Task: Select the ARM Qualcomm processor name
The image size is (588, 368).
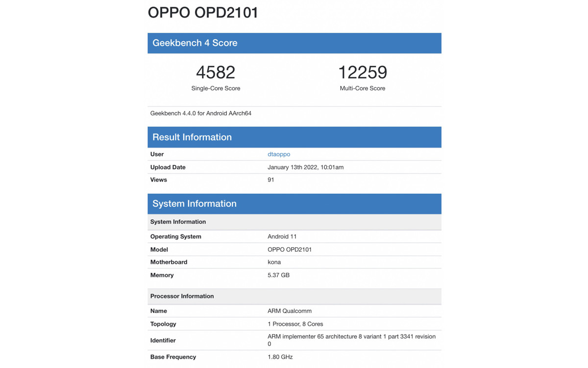Action: click(x=290, y=311)
